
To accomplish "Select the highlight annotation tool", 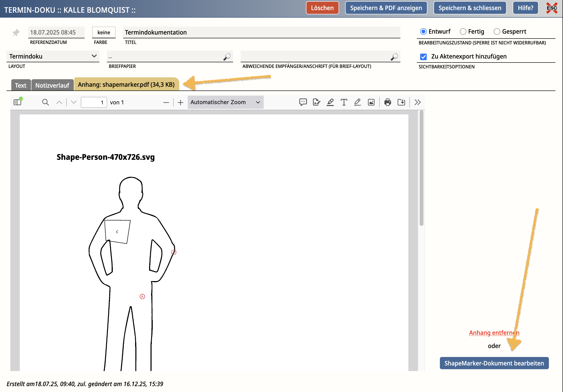I will (x=330, y=102).
